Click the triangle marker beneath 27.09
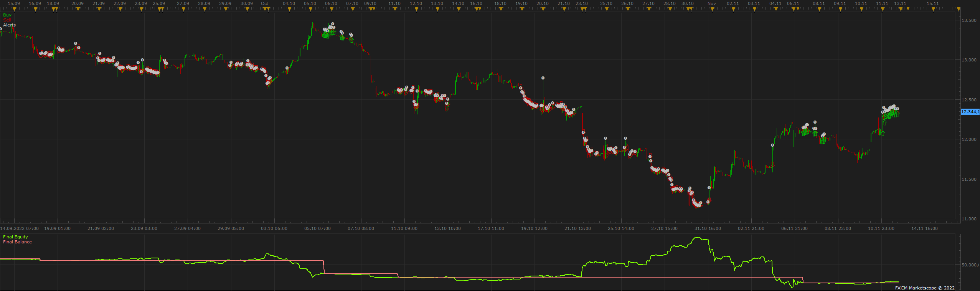This screenshot has width=980, height=291. (183, 9)
